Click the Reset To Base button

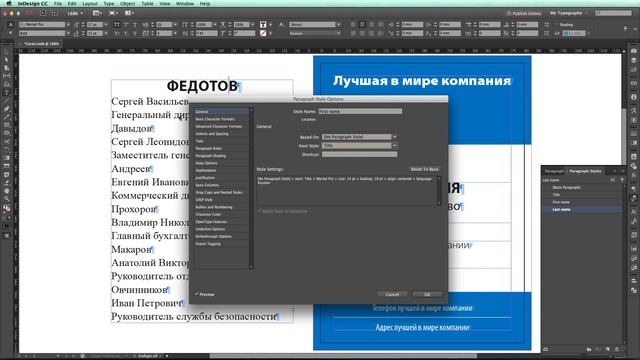(x=424, y=169)
